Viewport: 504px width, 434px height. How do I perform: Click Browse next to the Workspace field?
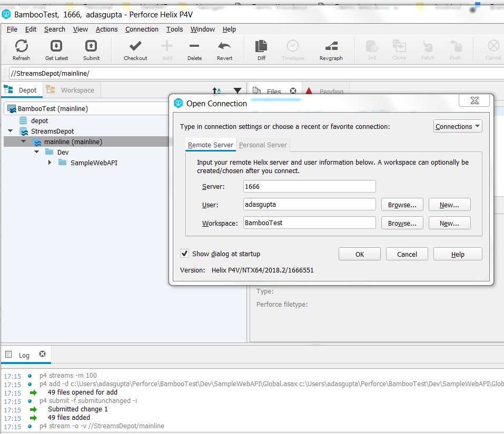click(402, 223)
